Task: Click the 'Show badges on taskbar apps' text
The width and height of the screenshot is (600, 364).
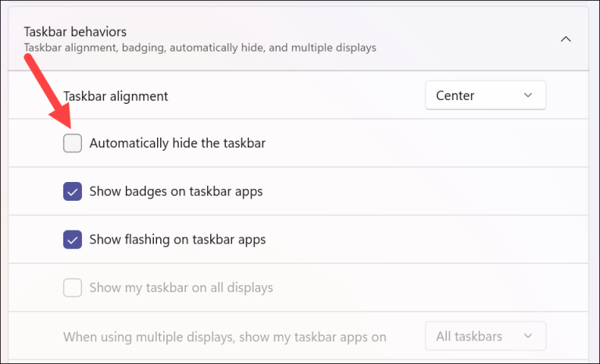Action: point(176,191)
